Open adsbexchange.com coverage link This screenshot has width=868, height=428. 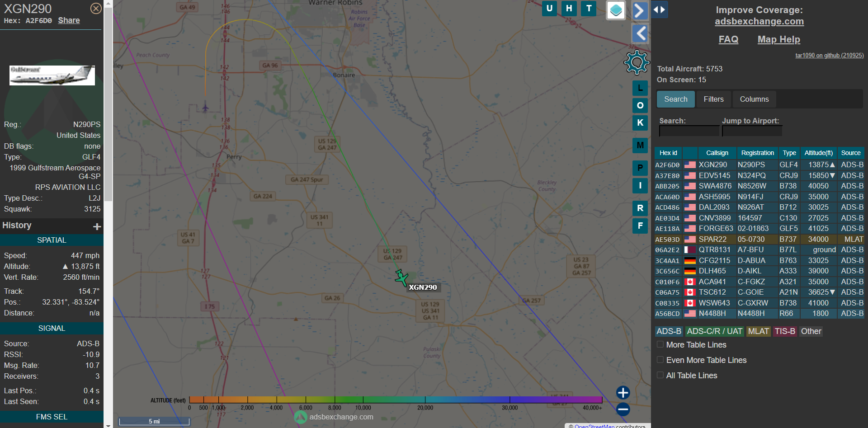pyautogui.click(x=759, y=21)
